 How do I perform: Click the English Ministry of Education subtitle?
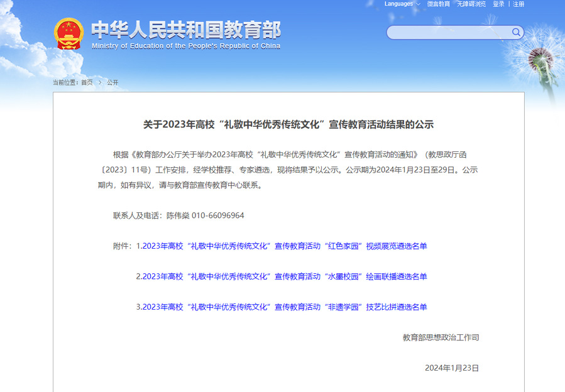pyautogui.click(x=186, y=46)
